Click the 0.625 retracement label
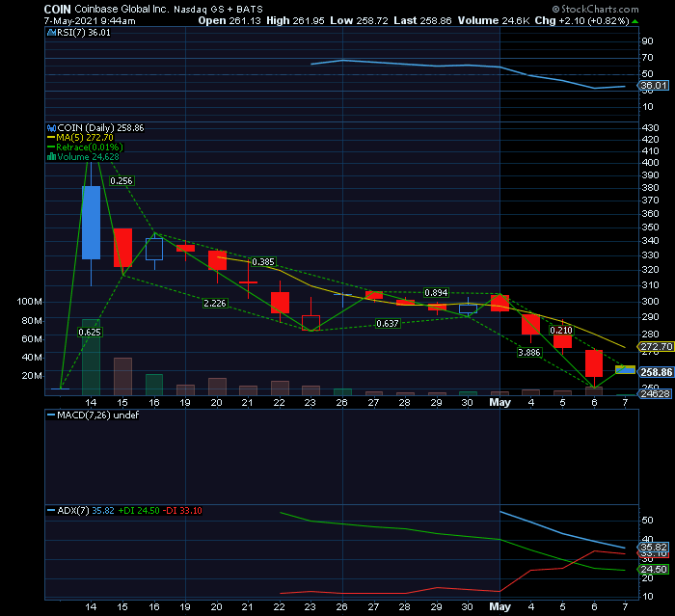Image resolution: width=675 pixels, height=616 pixels. coord(90,332)
